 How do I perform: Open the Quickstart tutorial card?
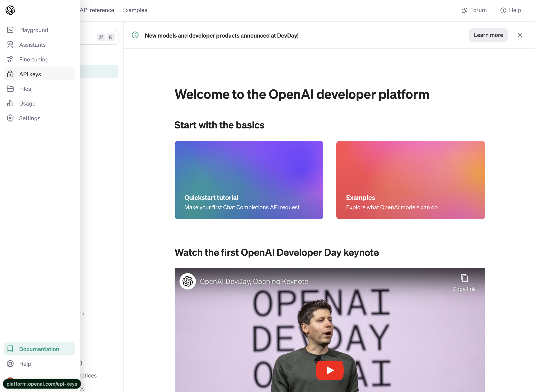tap(249, 180)
